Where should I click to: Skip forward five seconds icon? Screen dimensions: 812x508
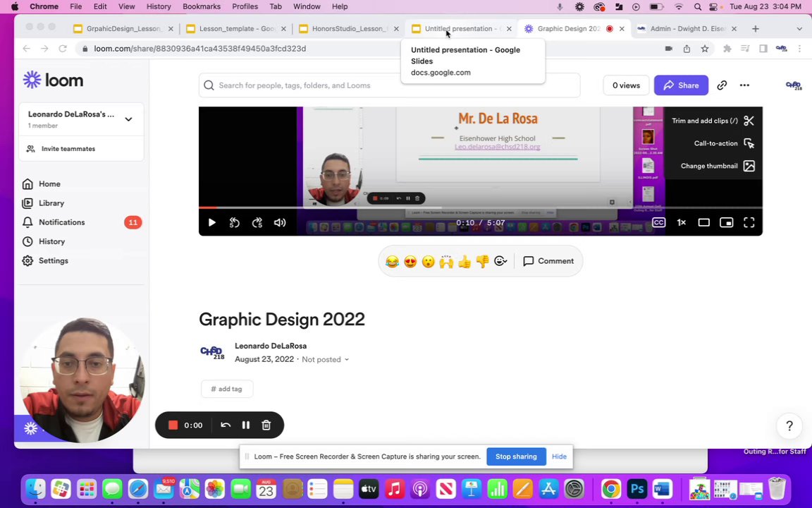[x=257, y=222]
